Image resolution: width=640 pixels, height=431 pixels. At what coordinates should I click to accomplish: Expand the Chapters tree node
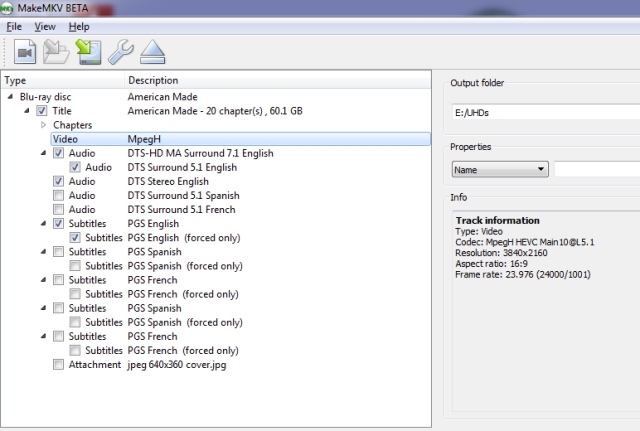43,125
